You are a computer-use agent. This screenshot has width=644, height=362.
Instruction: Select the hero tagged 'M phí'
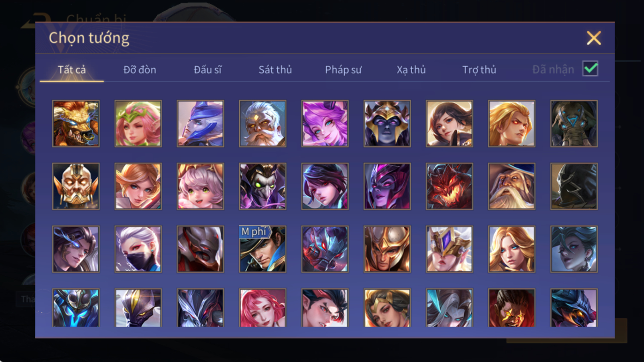coord(262,249)
